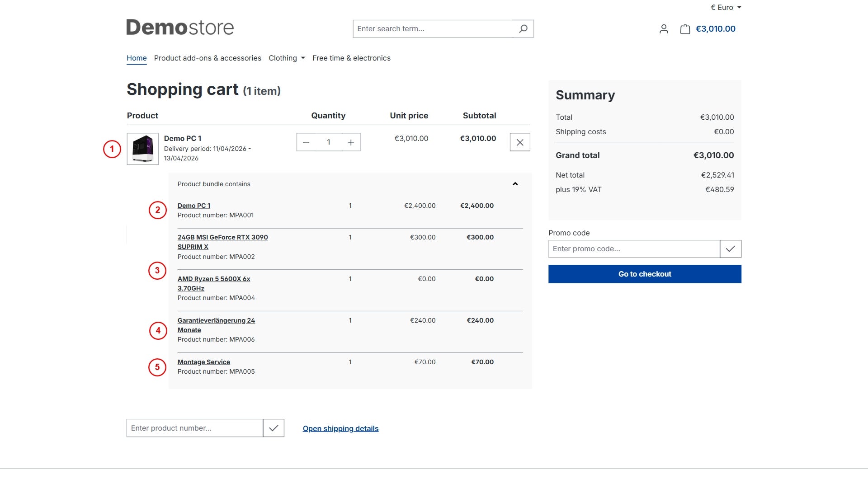Click the search magnifier icon
Viewport: 868px width, 488px height.
(523, 29)
